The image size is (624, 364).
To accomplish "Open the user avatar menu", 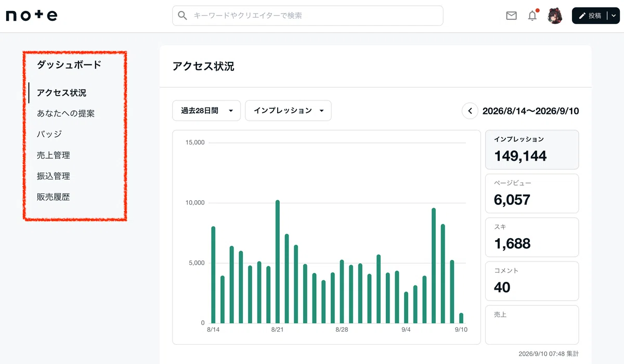I will [x=555, y=16].
